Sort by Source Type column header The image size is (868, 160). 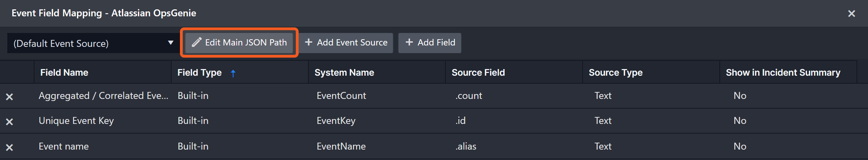click(615, 73)
